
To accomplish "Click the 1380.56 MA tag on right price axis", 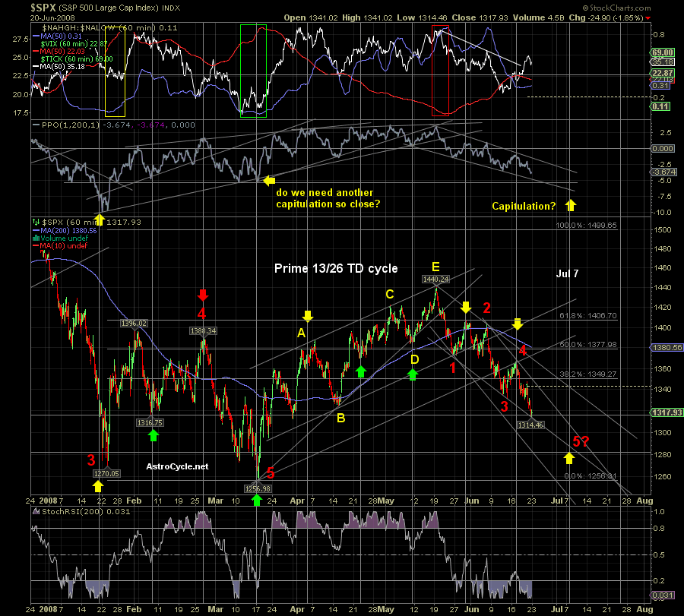I will 667,348.
